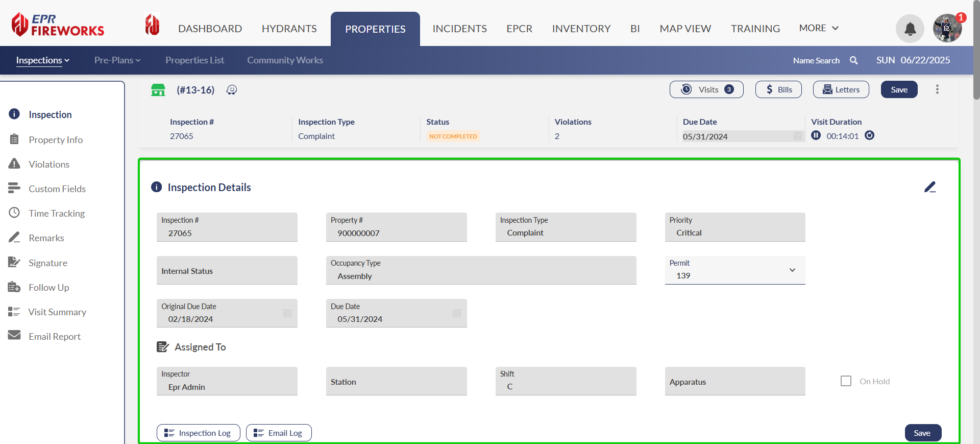
Task: Pause the visit duration timer
Action: [x=816, y=135]
